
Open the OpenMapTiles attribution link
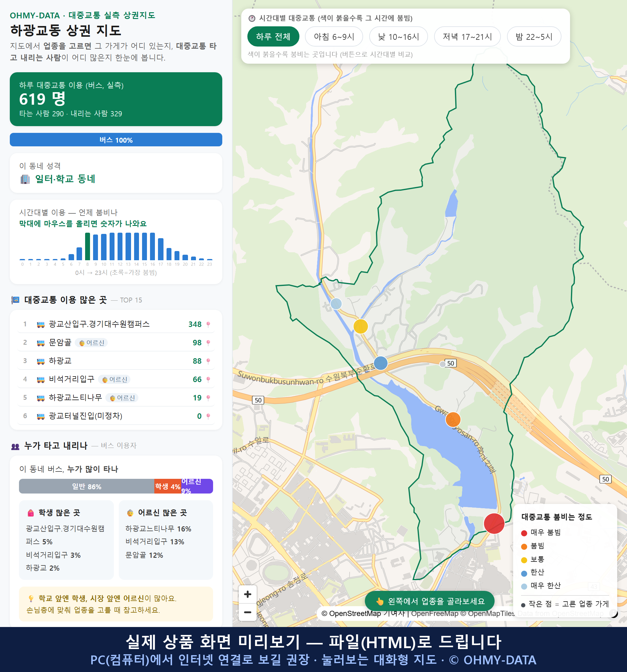click(x=488, y=613)
